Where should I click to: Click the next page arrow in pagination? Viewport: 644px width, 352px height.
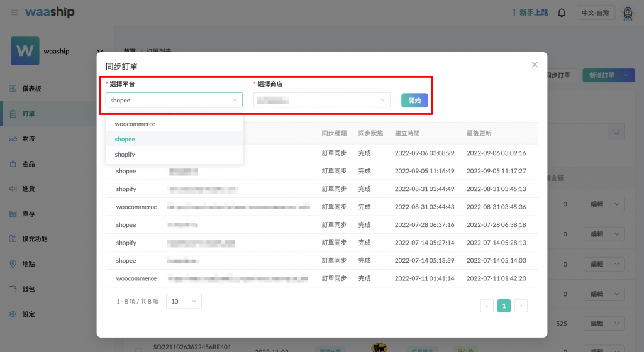[521, 306]
